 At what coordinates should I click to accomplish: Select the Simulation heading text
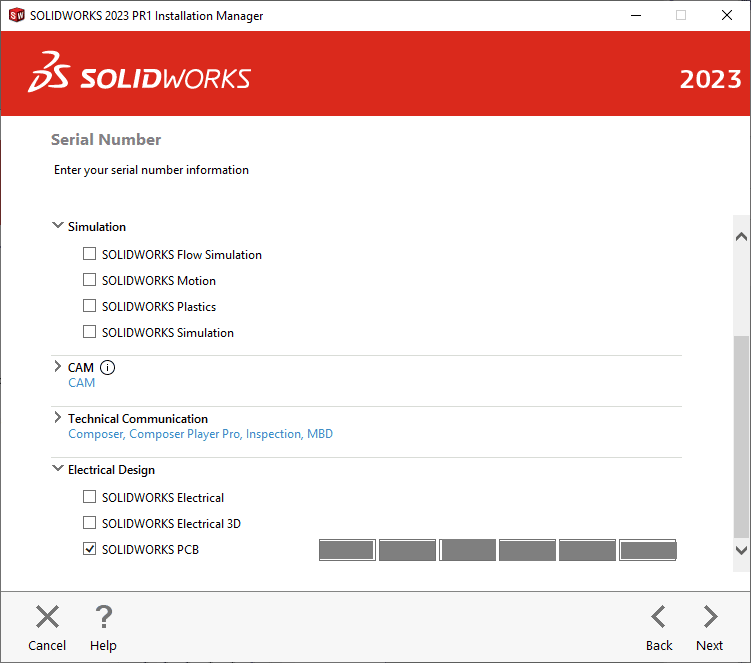[97, 227]
